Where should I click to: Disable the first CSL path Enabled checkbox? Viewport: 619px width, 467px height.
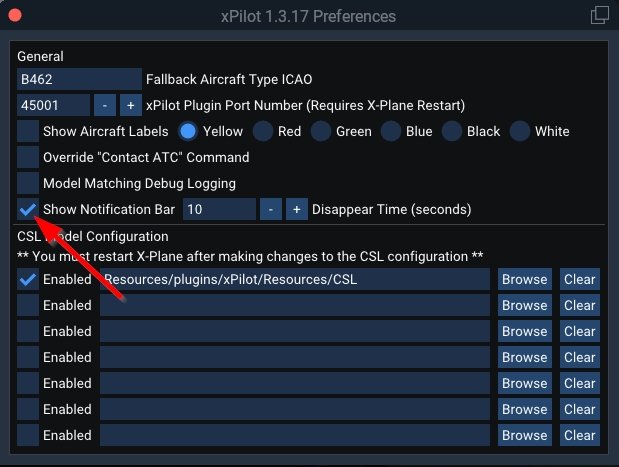tap(28, 280)
